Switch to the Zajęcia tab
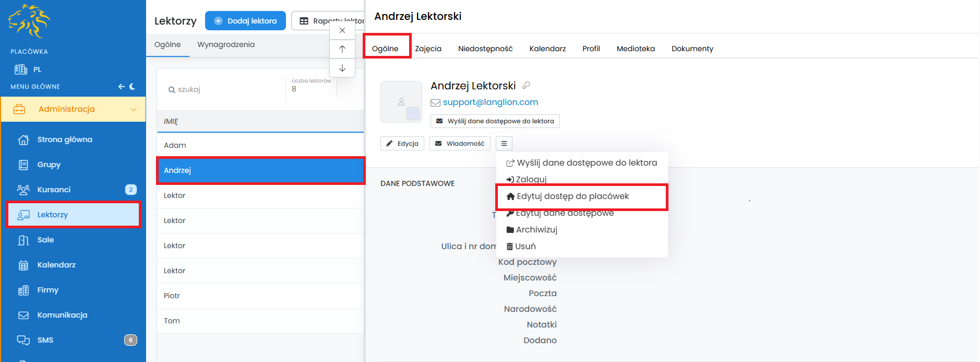 click(428, 49)
